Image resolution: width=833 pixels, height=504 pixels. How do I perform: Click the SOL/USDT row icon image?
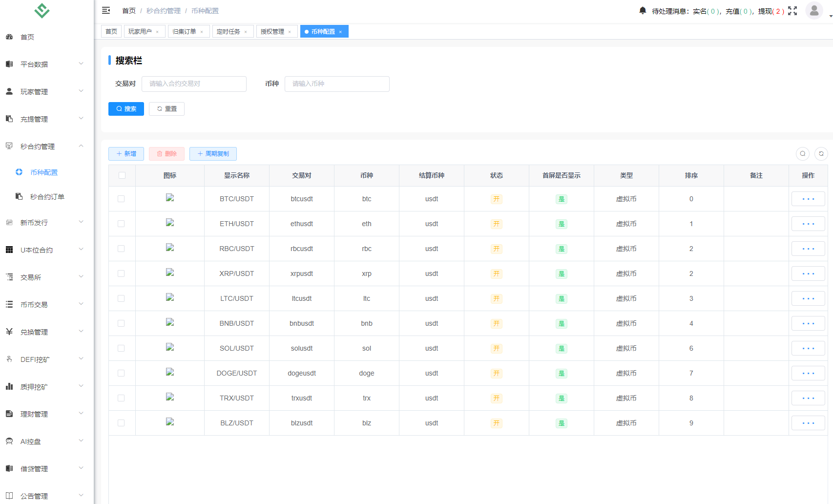[x=170, y=347]
